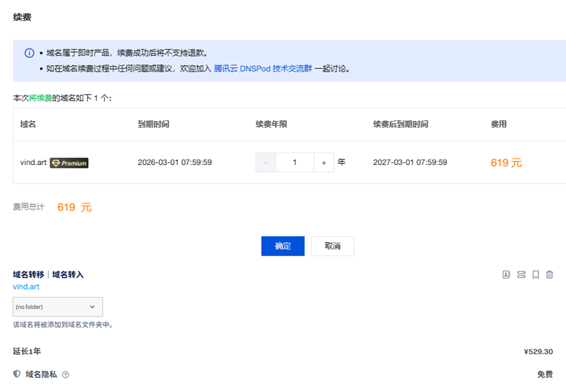This screenshot has height=392, width=566.
Task: Click the 域名转移｜域名转入 heading
Action: click(48, 275)
